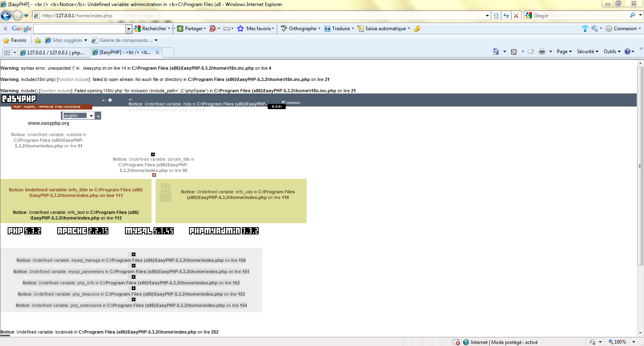Click the Google toolbar search input field
Image resolution: width=644 pixels, height=346 pixels.
click(80, 29)
